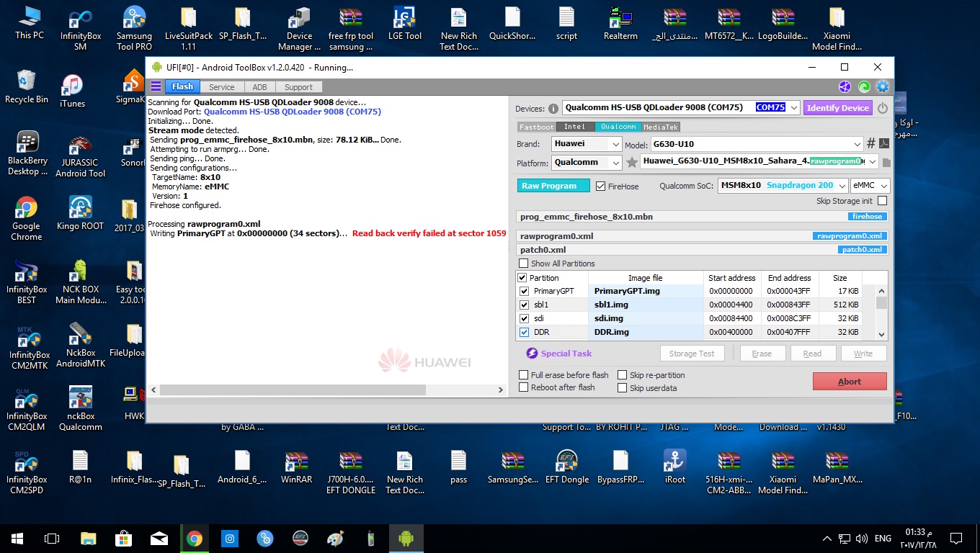Image resolution: width=980 pixels, height=553 pixels.
Task: Enable Reboot after flash
Action: (524, 387)
